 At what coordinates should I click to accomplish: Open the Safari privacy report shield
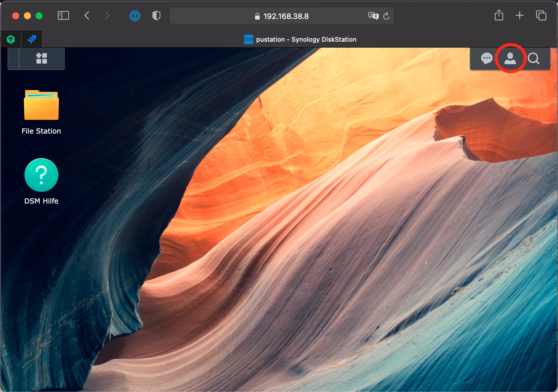click(156, 16)
